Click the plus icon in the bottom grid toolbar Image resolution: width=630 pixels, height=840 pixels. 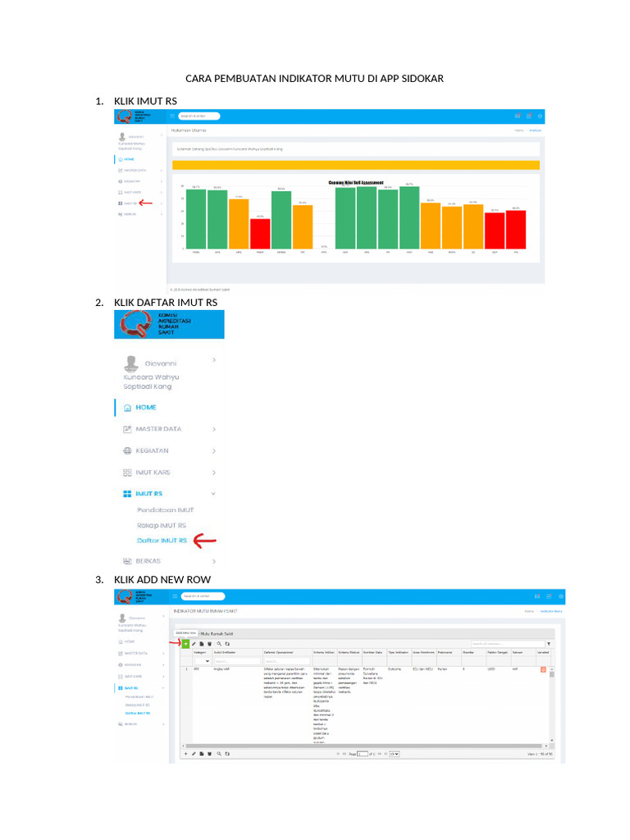click(x=186, y=754)
